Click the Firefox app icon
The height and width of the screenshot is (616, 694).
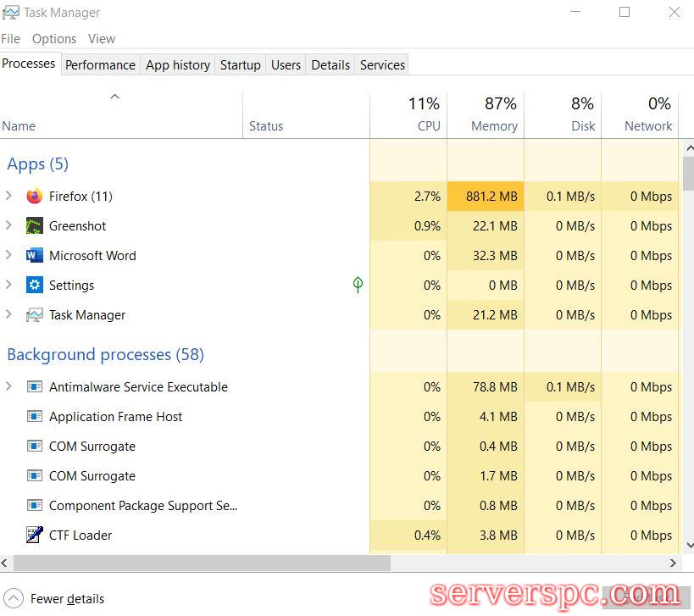point(34,197)
